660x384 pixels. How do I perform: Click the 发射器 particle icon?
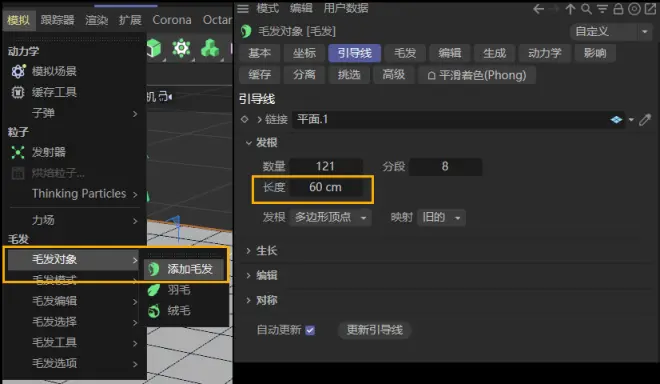pyautogui.click(x=18, y=152)
